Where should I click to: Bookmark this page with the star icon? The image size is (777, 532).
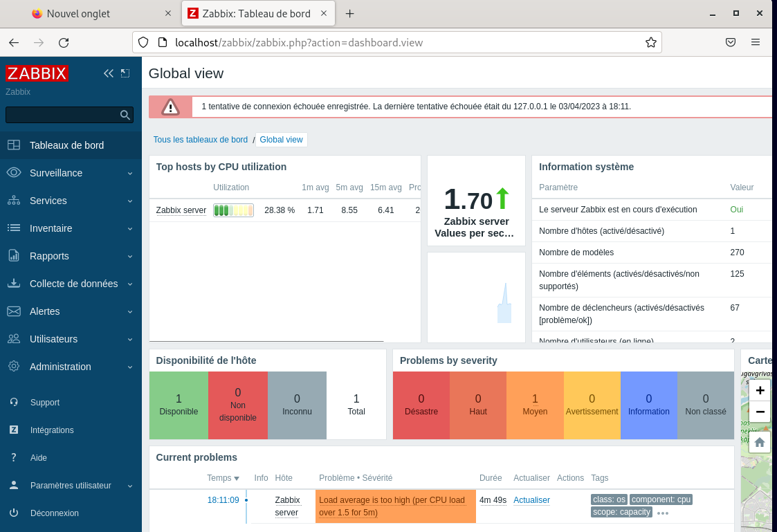tap(650, 43)
